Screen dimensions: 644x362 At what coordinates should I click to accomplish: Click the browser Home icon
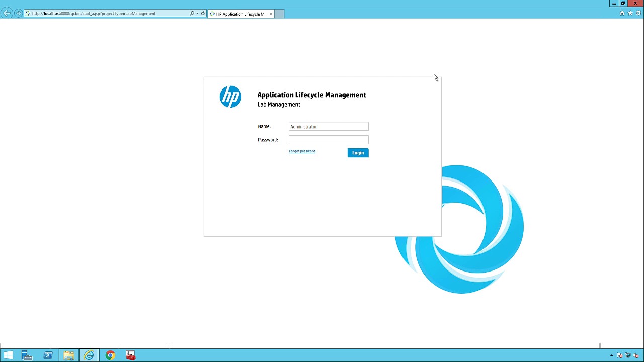(622, 13)
